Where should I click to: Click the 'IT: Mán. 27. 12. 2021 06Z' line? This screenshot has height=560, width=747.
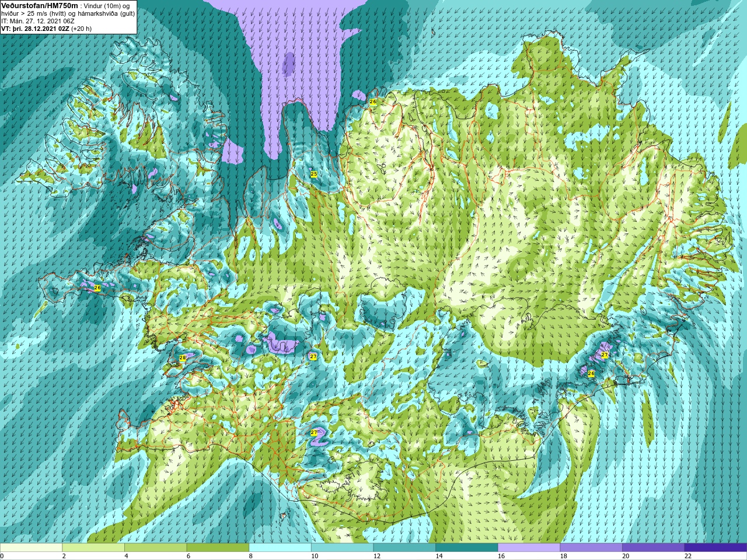38,21
